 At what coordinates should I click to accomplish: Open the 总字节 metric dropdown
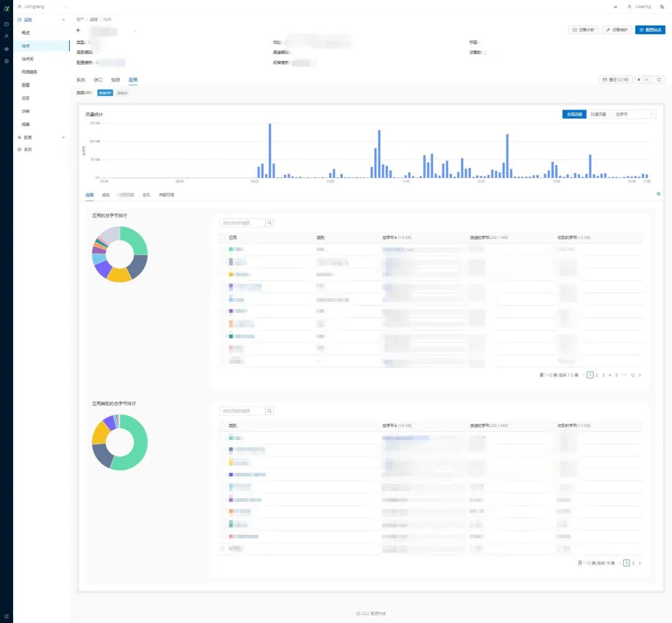coord(634,115)
